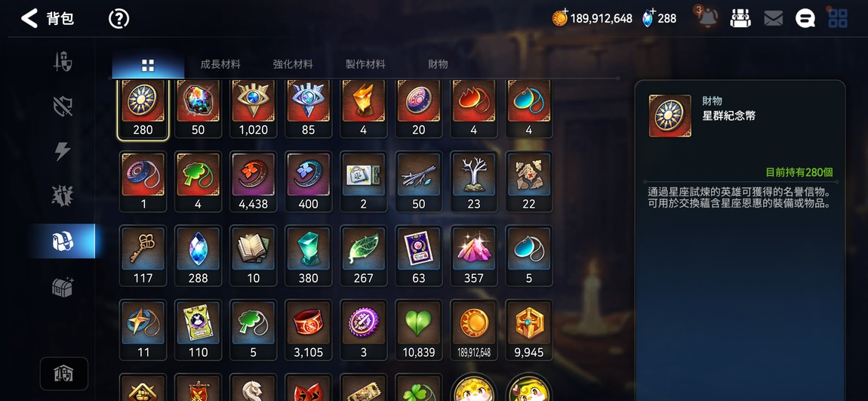Add gems via the blue gem icon
The image size is (868, 401).
coord(648,17)
